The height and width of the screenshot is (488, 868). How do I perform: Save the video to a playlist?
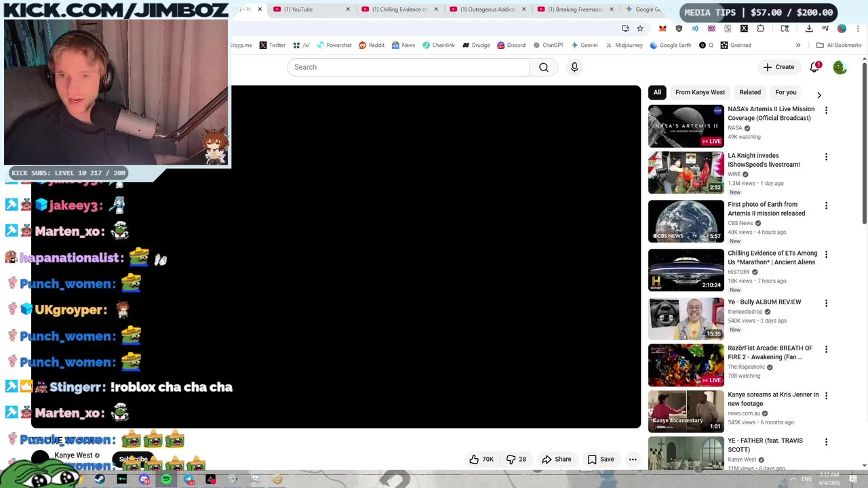(x=601, y=459)
